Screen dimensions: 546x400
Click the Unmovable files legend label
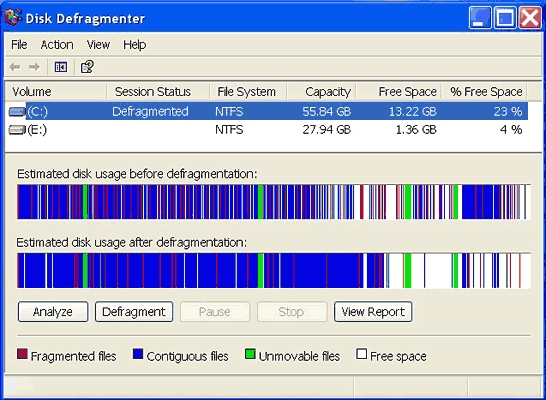pyautogui.click(x=299, y=356)
